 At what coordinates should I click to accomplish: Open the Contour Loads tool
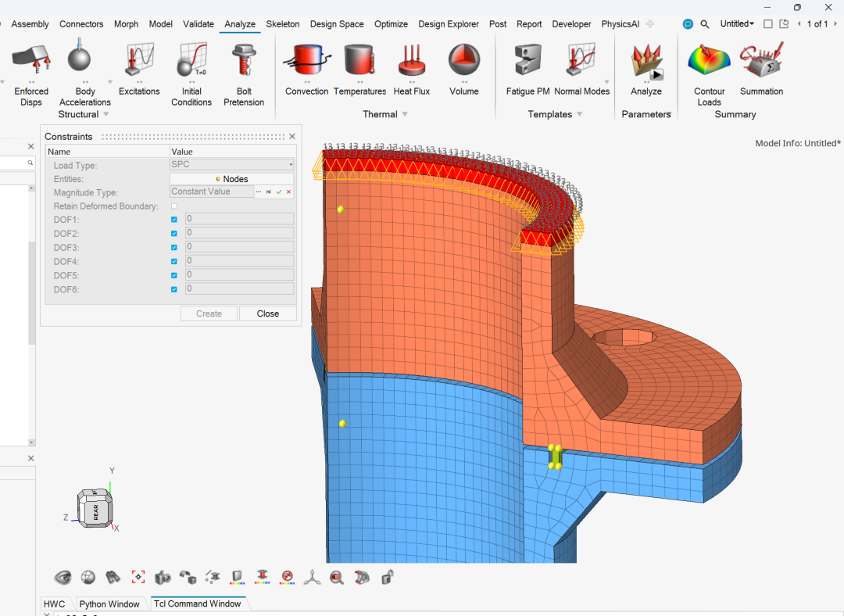709,61
